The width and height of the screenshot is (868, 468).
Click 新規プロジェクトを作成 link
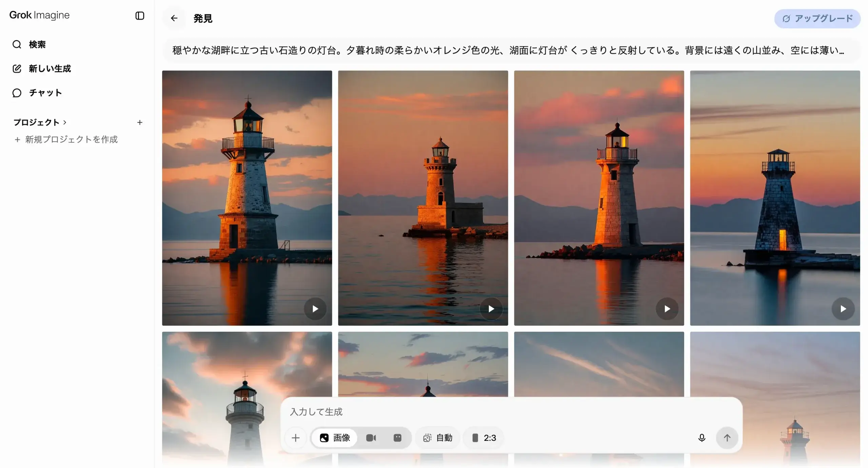tap(66, 139)
